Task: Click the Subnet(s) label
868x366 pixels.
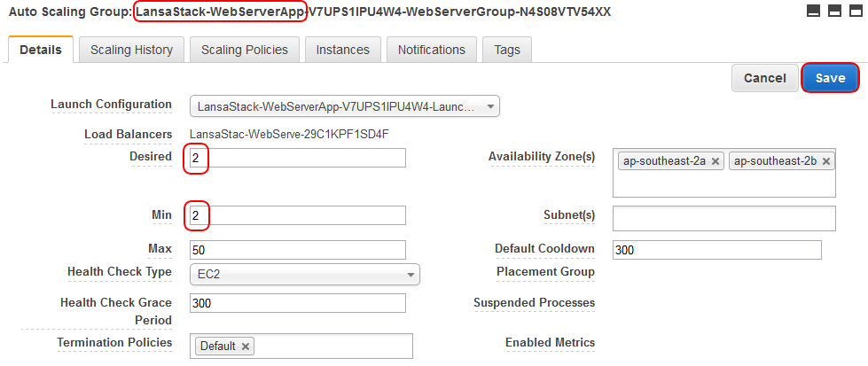Action: (569, 214)
